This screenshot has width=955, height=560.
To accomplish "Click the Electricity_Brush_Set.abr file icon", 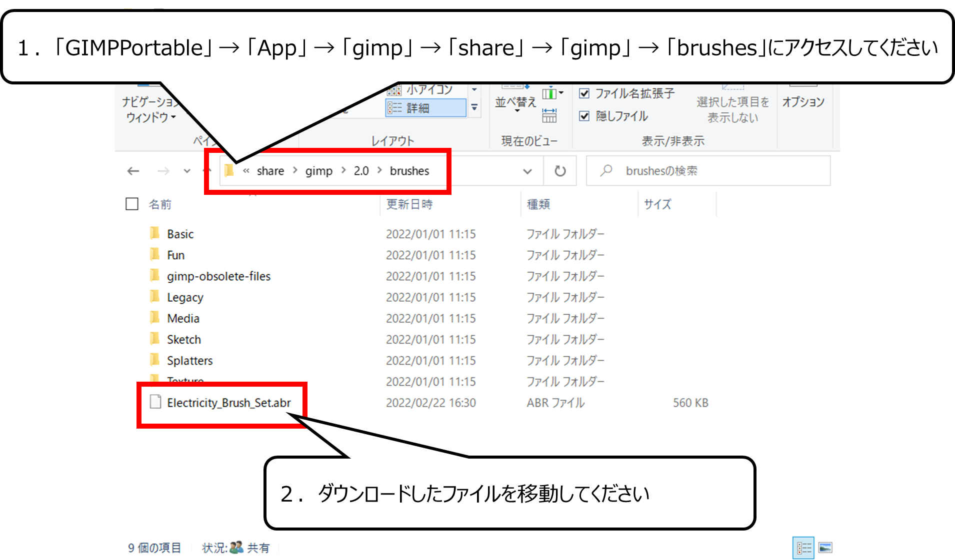I will coord(155,402).
